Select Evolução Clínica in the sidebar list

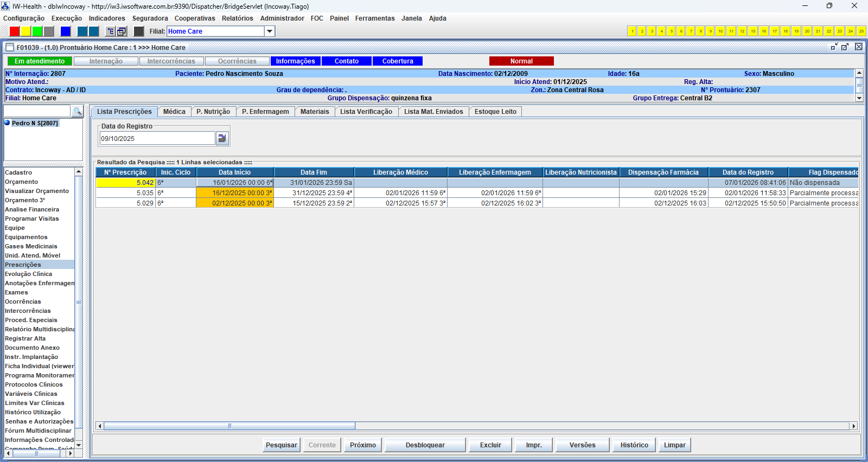(29, 274)
